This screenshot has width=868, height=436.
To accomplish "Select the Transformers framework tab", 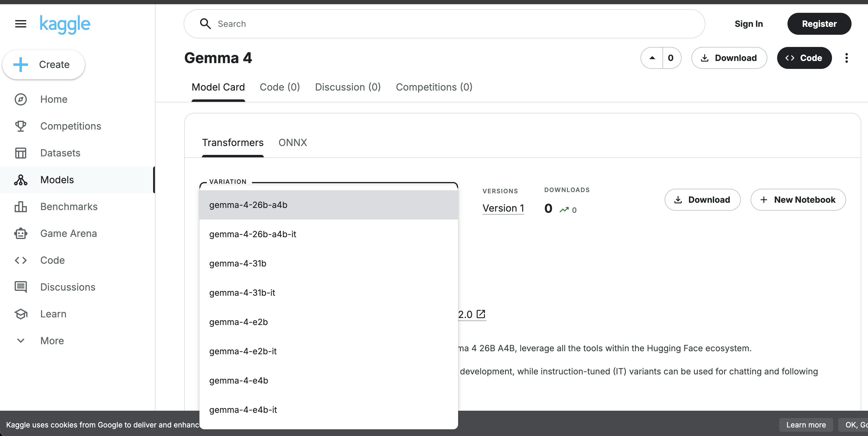I will click(232, 143).
